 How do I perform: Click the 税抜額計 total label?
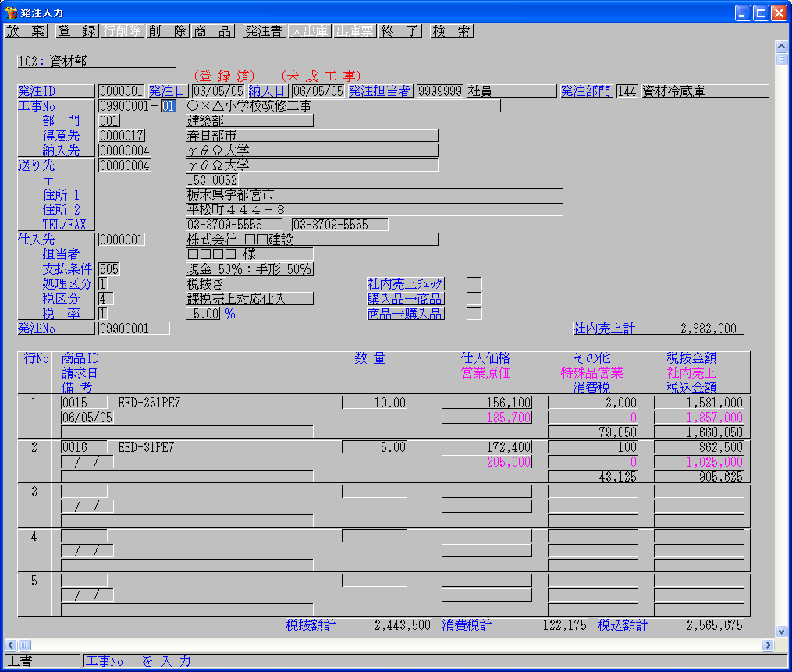[311, 625]
